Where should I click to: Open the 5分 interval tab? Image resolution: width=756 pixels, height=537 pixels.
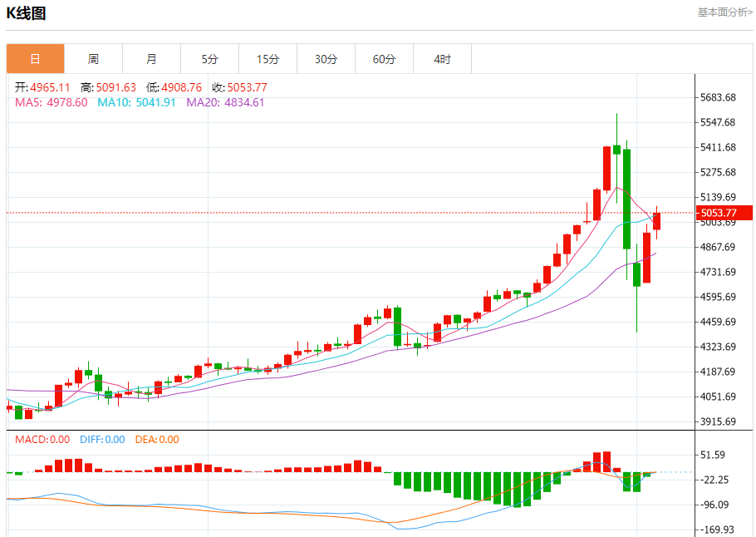pyautogui.click(x=209, y=59)
